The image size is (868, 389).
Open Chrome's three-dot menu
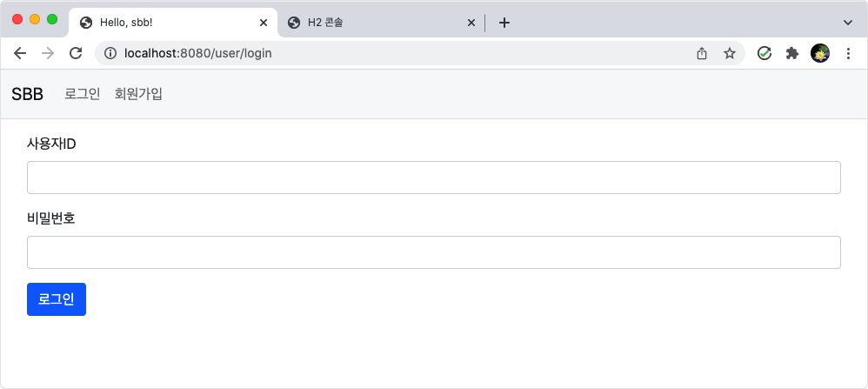pos(848,53)
